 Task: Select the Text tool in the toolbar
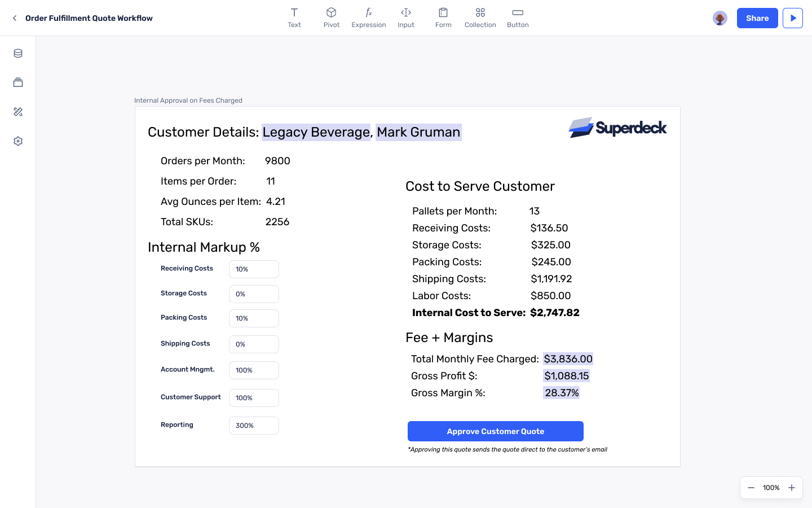click(x=294, y=17)
